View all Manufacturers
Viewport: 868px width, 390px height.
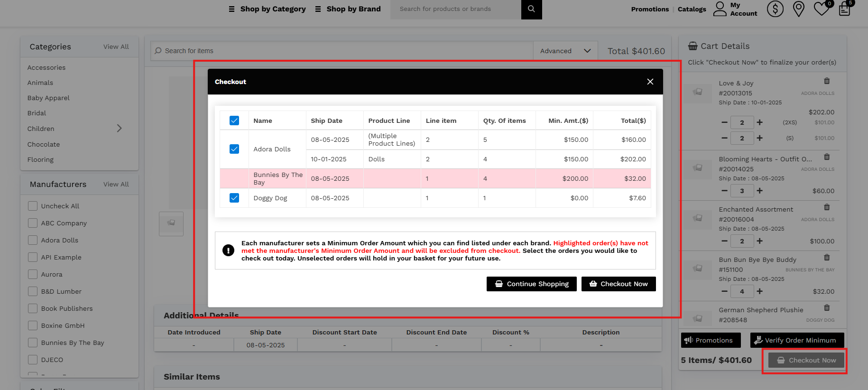click(116, 184)
